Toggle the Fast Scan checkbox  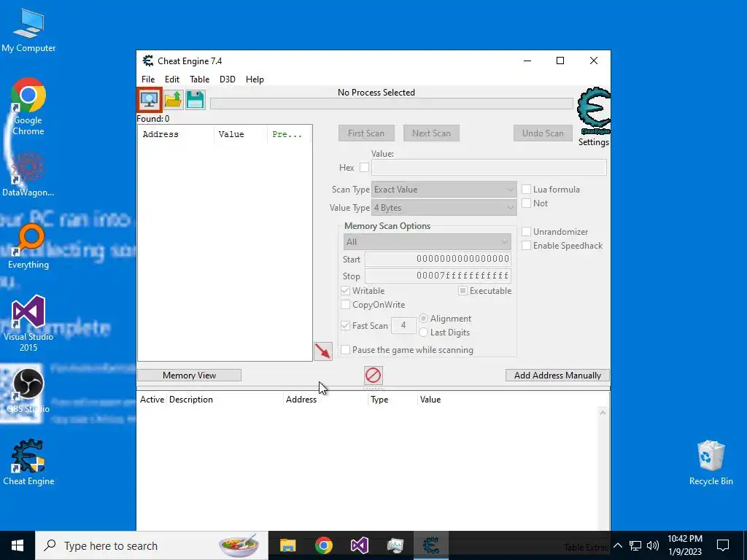point(345,326)
